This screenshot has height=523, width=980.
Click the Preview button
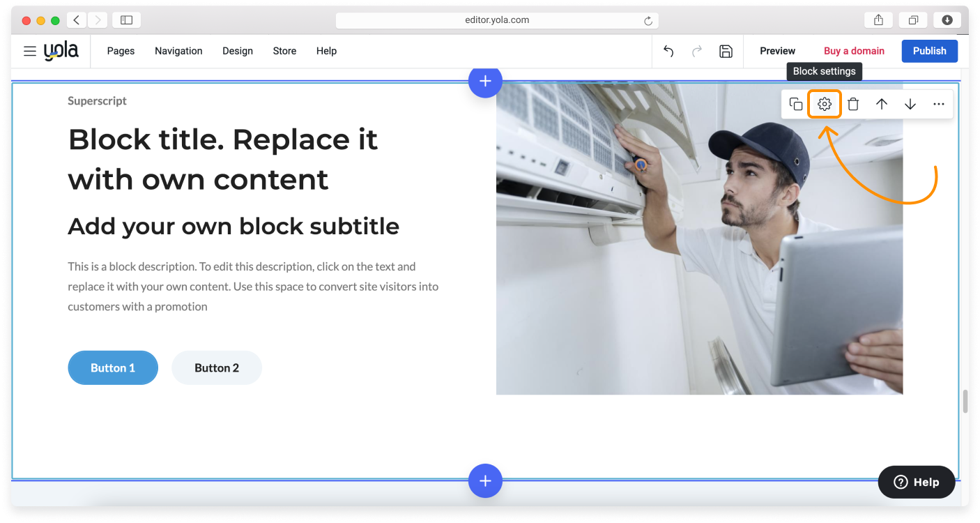point(777,51)
